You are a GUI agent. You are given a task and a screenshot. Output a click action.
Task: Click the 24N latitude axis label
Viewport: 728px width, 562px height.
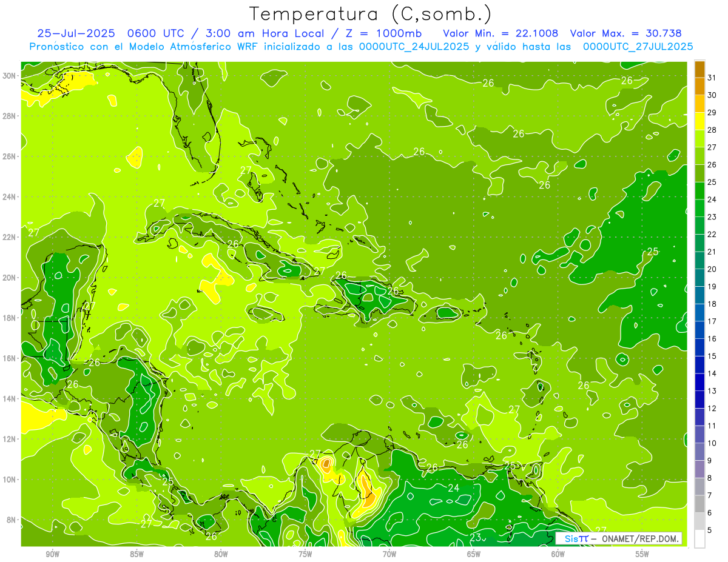click(x=9, y=197)
